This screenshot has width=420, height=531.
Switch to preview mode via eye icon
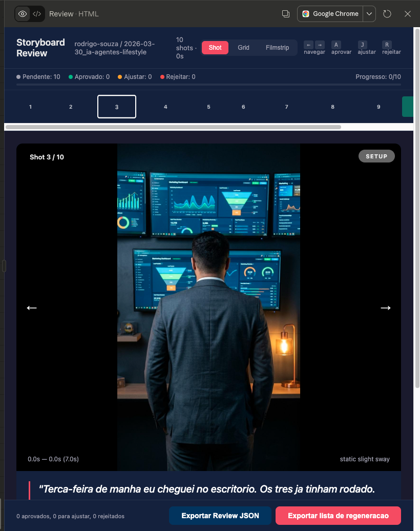pos(23,14)
